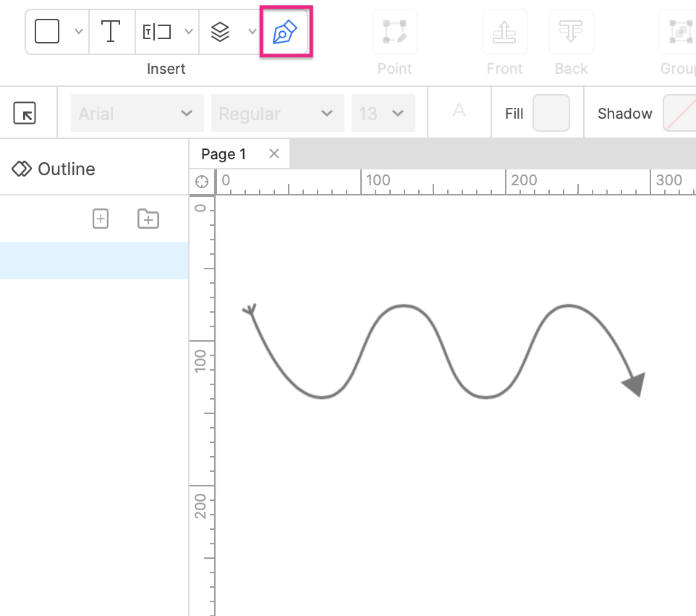Screen dimensions: 696x616
Task: Open the Arial font family dropdown
Action: (137, 113)
